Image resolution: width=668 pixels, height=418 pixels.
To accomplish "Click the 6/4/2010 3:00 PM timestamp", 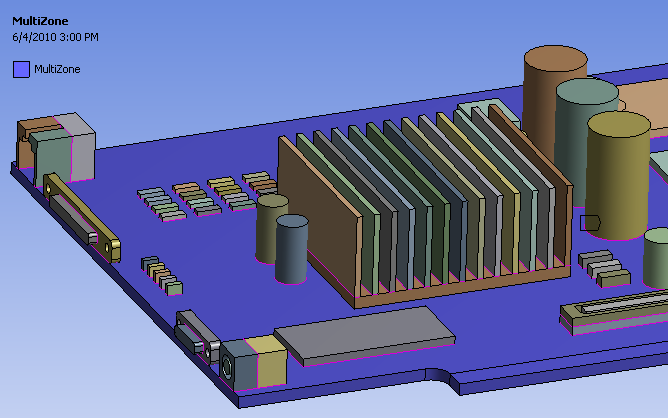I will point(55,37).
